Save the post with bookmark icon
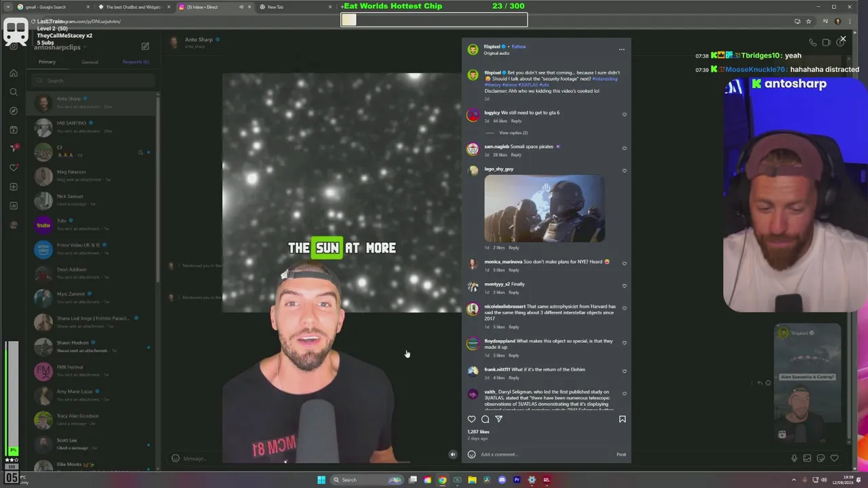The width and height of the screenshot is (868, 488). [622, 419]
